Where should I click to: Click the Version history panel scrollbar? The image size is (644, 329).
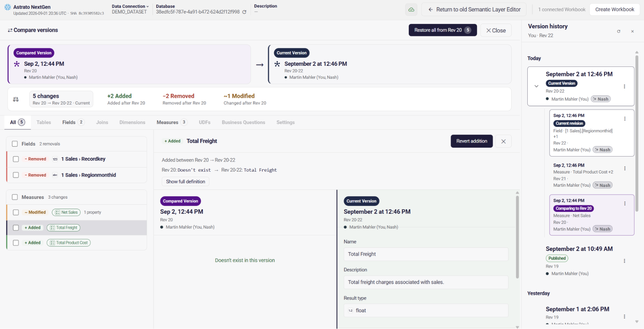(x=637, y=134)
